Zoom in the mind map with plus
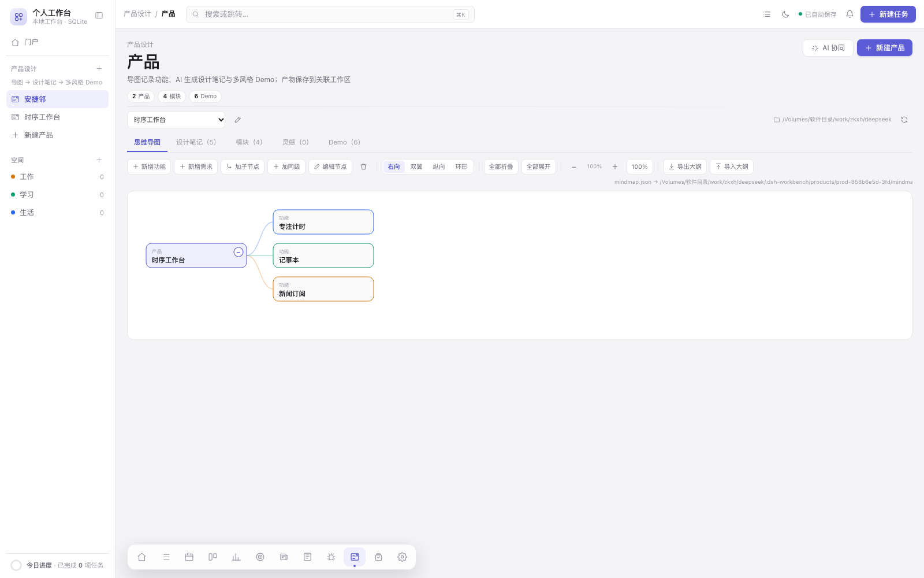 [615, 167]
